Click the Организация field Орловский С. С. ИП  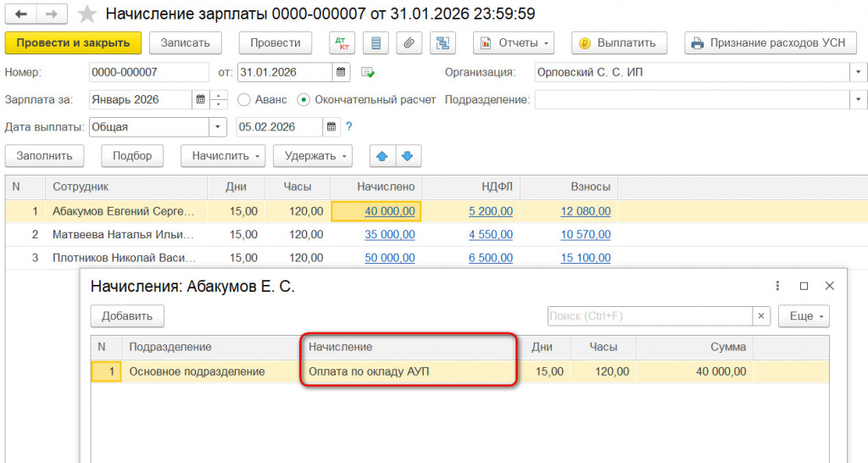[692, 72]
